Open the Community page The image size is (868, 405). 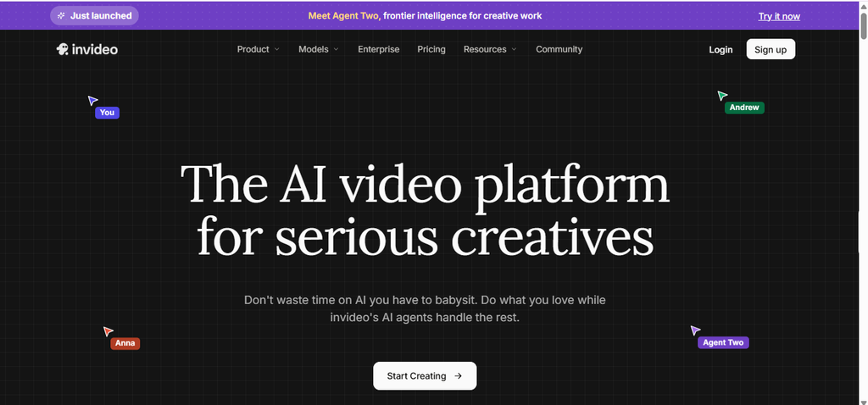click(559, 49)
